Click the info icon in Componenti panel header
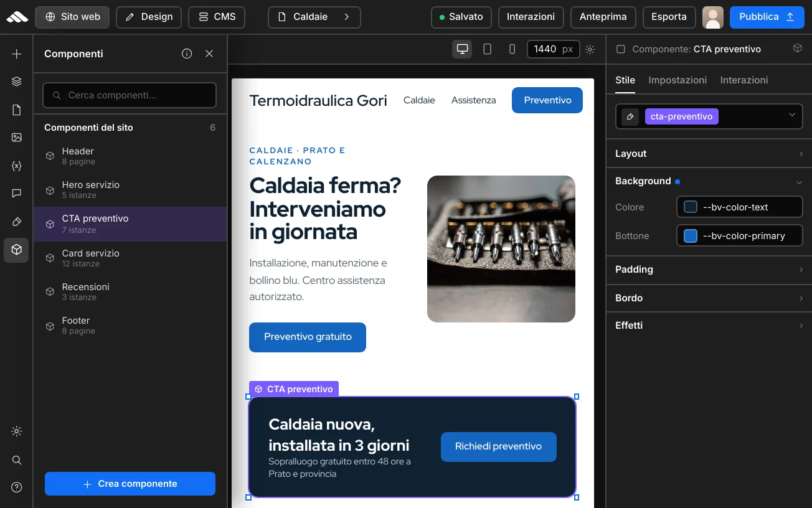 coord(187,54)
